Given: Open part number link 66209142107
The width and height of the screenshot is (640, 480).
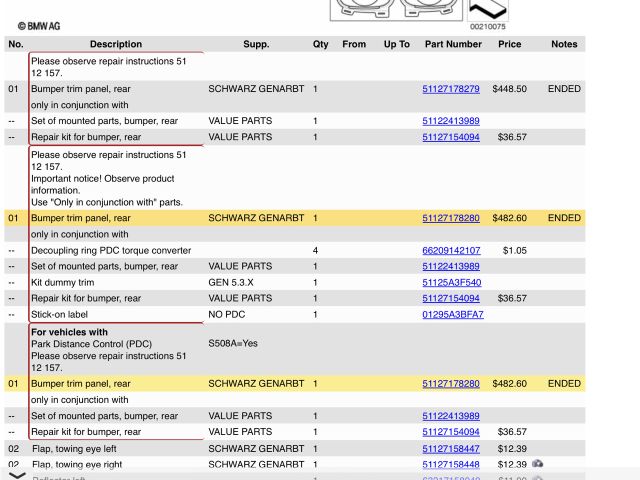Looking at the screenshot, I should point(451,250).
